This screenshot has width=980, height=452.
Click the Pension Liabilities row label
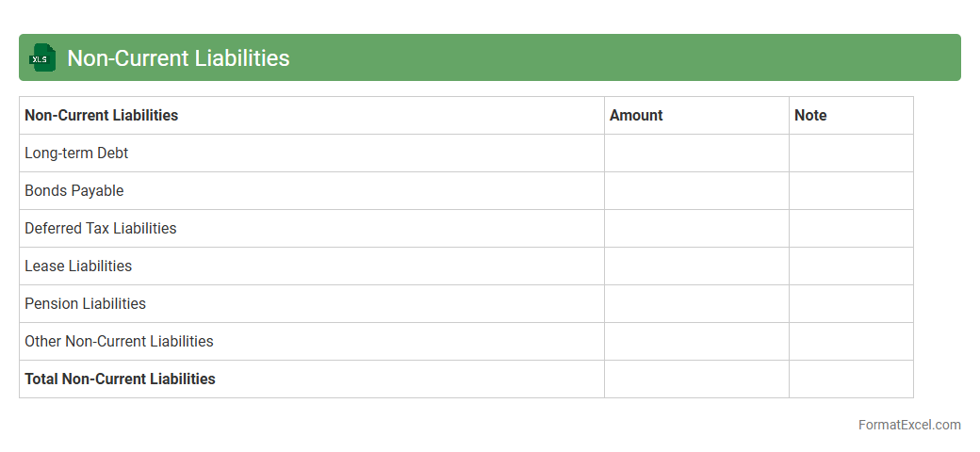86,304
